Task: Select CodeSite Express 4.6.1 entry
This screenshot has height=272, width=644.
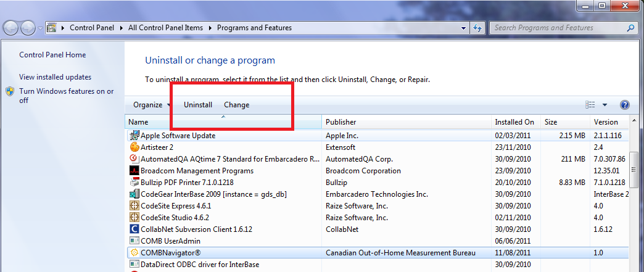Action: (x=175, y=206)
